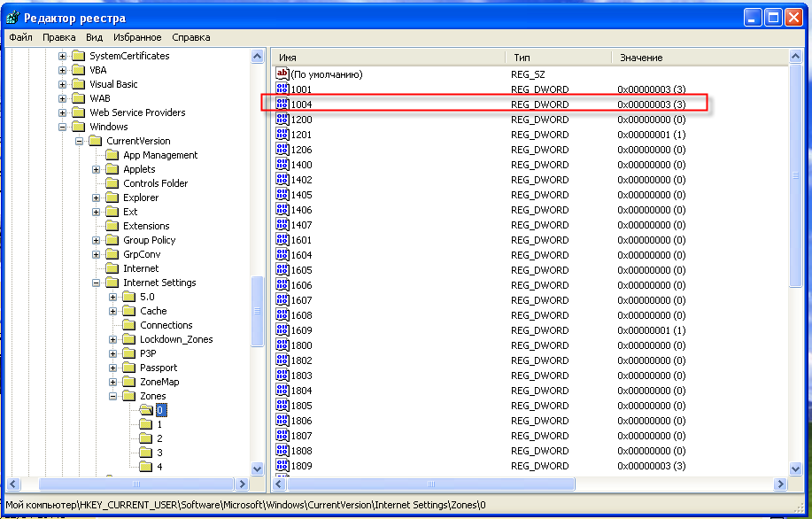Open the Вид menu
Viewport: 812px width, 519px height.
(94, 37)
